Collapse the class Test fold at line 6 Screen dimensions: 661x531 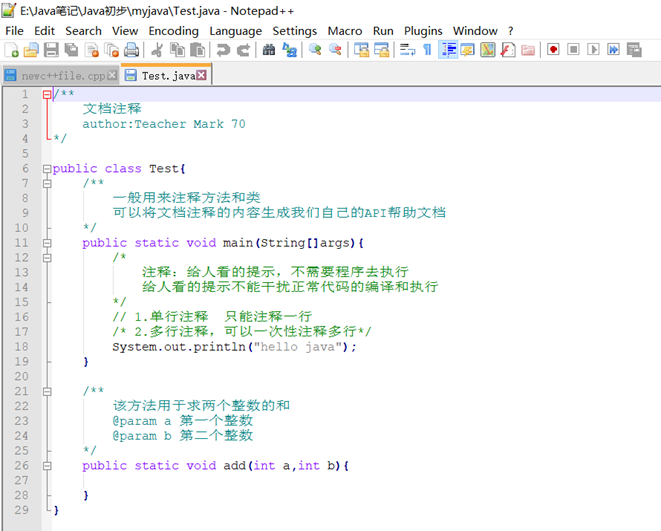pyautogui.click(x=47, y=169)
